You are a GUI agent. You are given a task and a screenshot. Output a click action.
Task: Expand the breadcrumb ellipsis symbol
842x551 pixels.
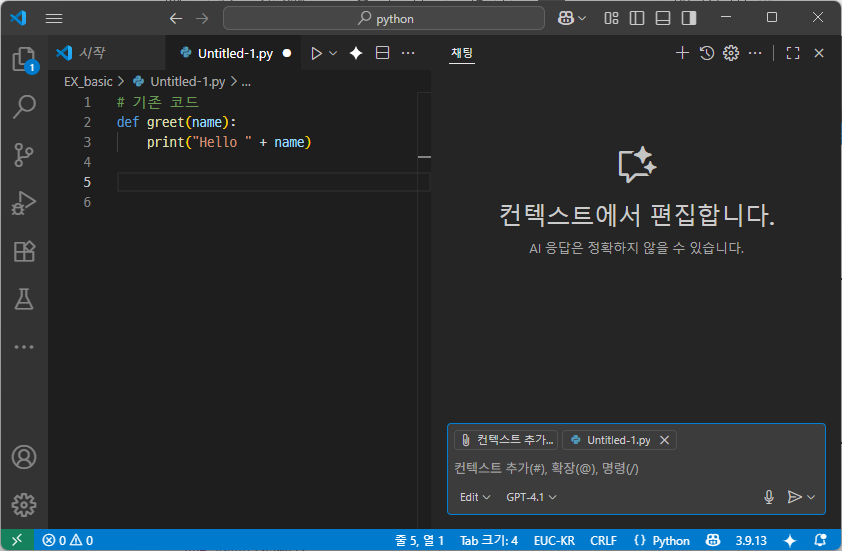tap(246, 82)
